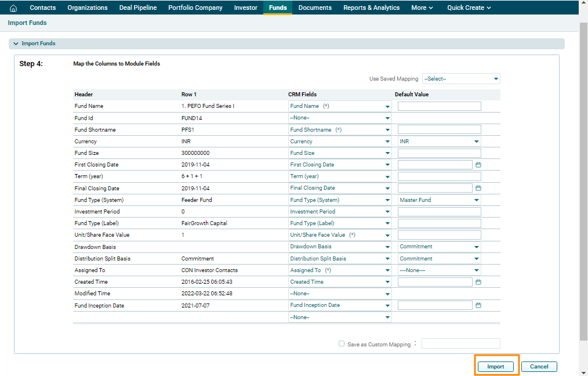The image size is (588, 376).
Task: Open calendar picker for First Closing Date
Action: (478, 165)
